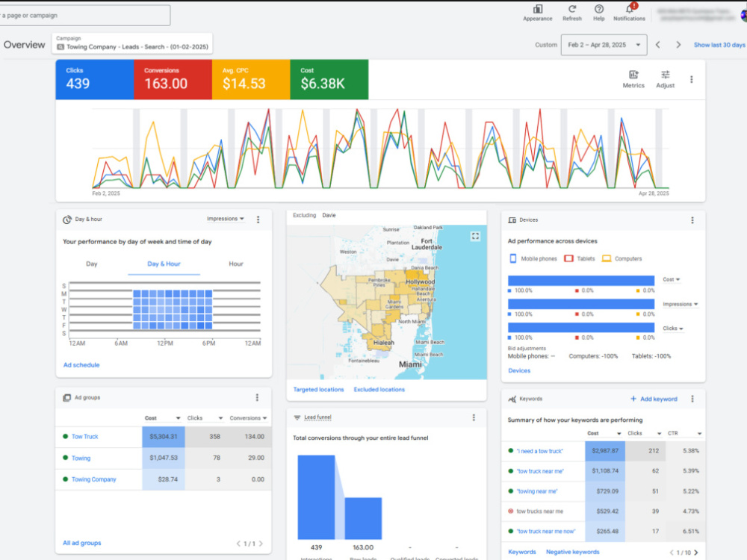Open Day & hour card options menu

point(258,220)
